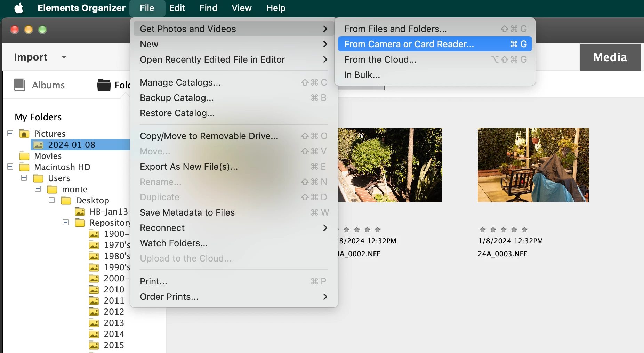Choose From Files and Folders
Image resolution: width=644 pixels, height=353 pixels.
(x=435, y=29)
